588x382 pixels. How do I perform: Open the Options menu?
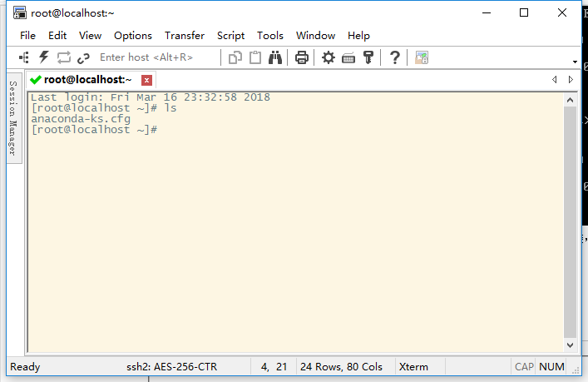click(133, 35)
